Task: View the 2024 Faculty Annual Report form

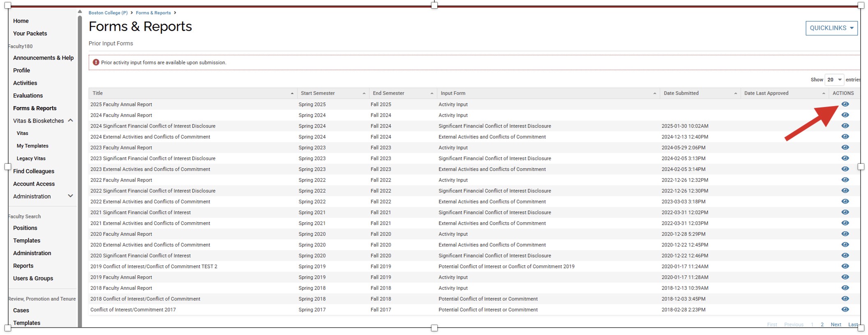Action: point(845,115)
